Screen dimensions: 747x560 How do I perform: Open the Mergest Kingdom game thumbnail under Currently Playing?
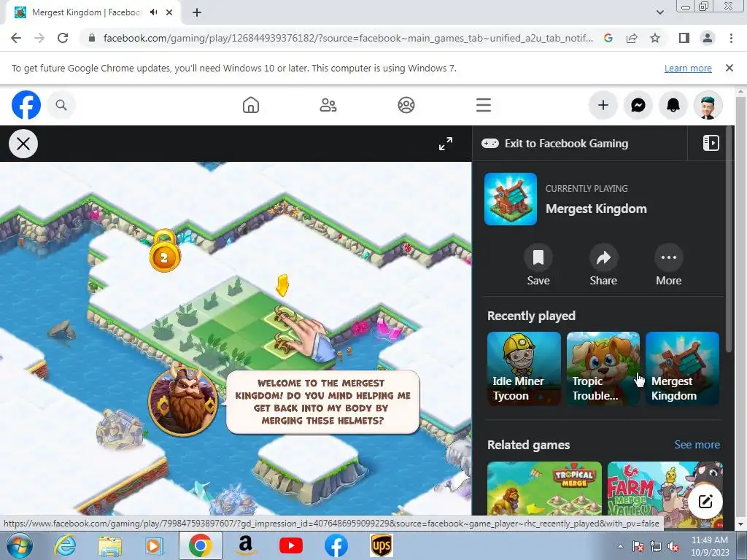point(511,199)
